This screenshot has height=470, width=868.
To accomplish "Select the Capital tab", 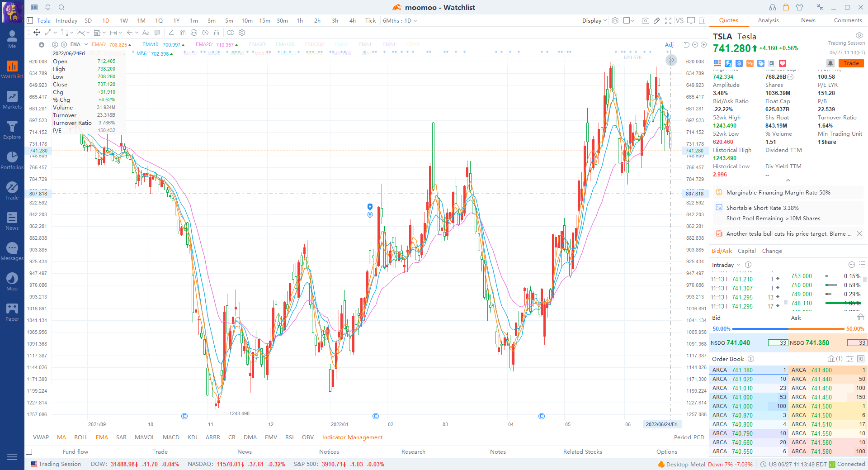I will pos(746,251).
